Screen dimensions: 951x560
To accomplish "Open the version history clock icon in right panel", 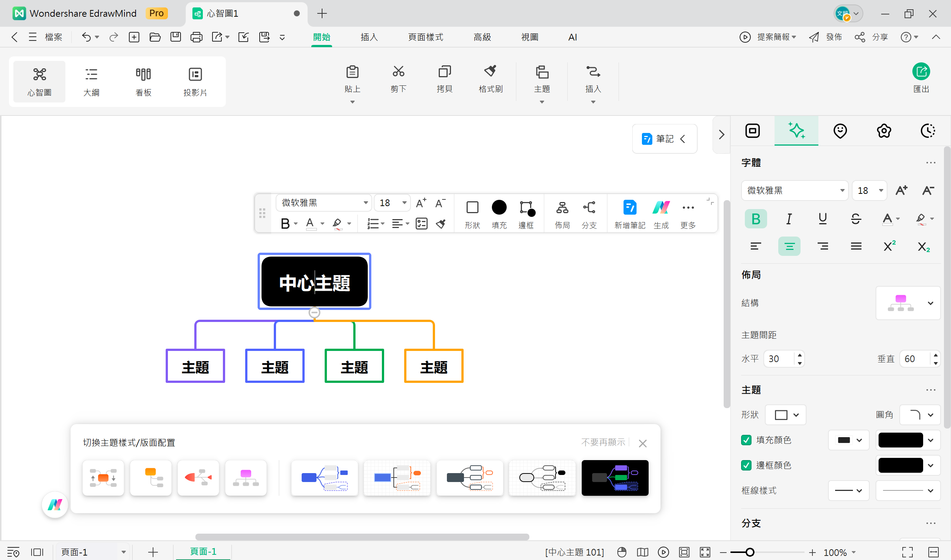I will coord(928,131).
